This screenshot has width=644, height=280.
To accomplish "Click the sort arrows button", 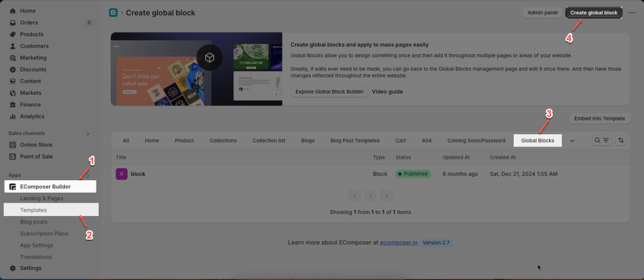I will click(x=621, y=140).
